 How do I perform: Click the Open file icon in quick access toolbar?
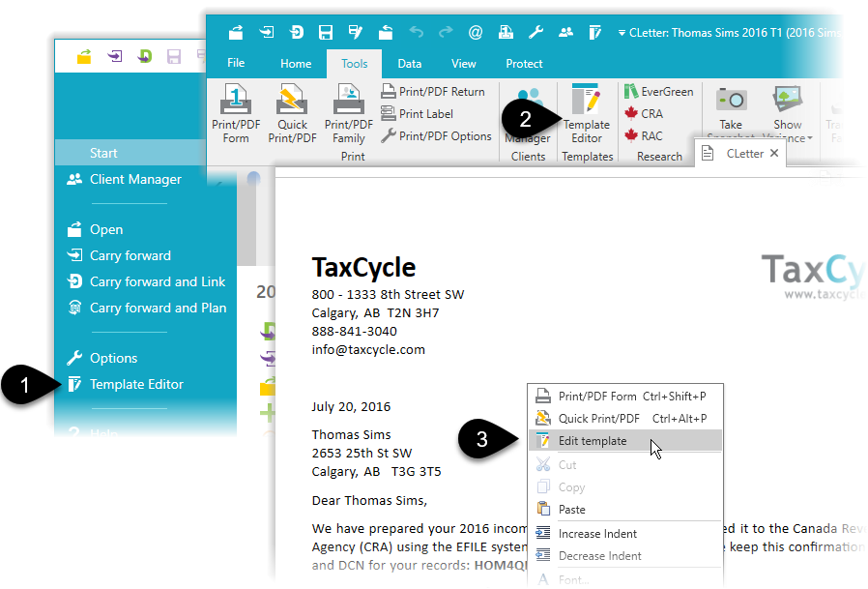(x=236, y=33)
